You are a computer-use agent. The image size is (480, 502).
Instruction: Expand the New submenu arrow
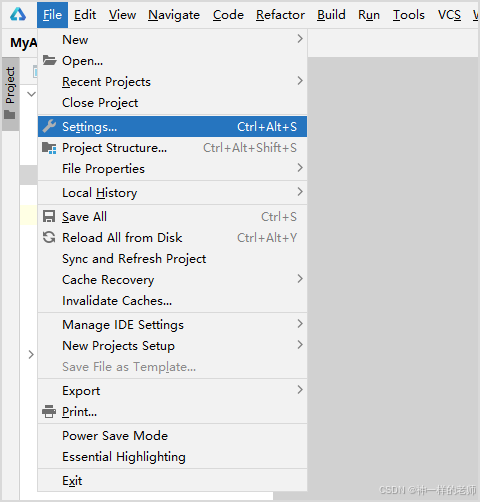click(300, 39)
